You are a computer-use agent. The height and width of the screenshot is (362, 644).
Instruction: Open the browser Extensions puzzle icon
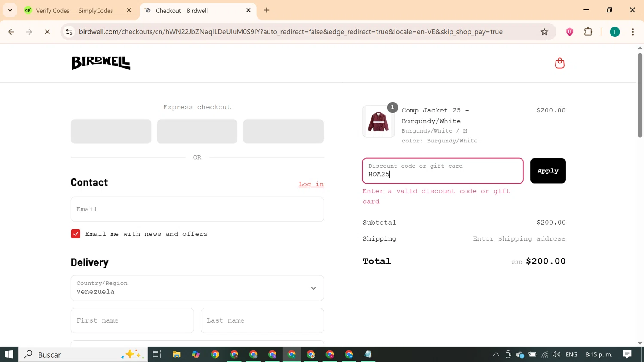(x=589, y=32)
